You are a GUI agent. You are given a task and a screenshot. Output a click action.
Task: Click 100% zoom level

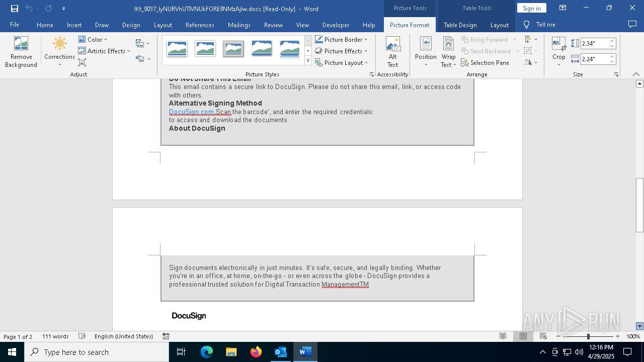(x=633, y=336)
